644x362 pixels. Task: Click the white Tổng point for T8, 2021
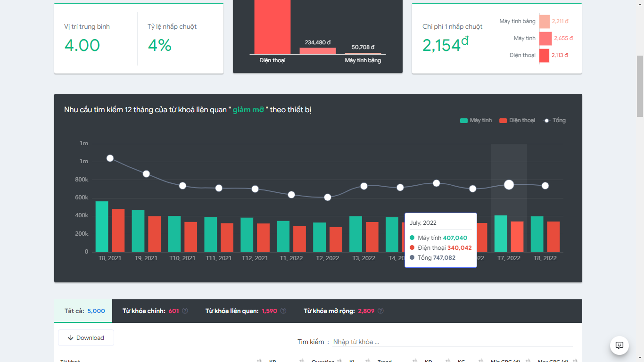coord(110,158)
